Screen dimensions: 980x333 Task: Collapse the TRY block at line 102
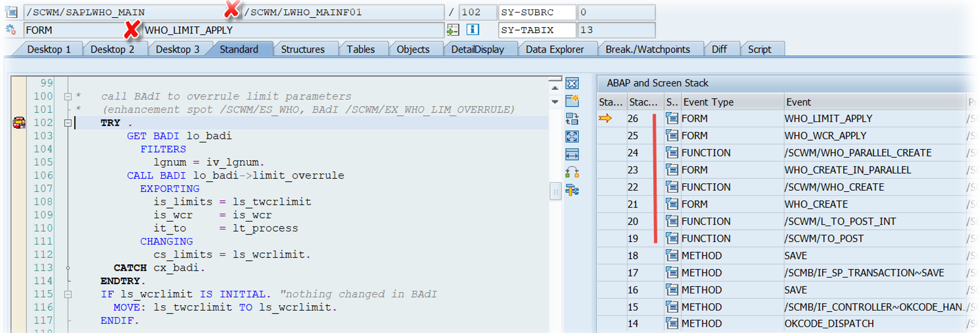[68, 123]
